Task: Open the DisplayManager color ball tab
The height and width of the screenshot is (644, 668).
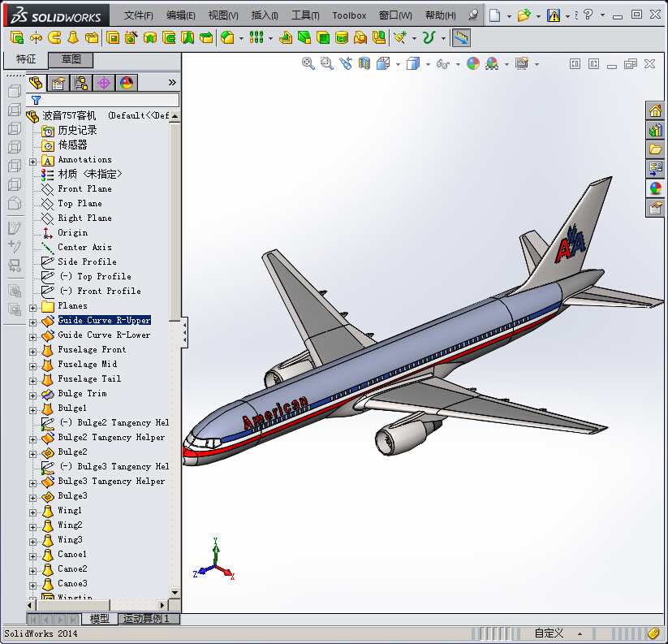Action: (x=127, y=82)
